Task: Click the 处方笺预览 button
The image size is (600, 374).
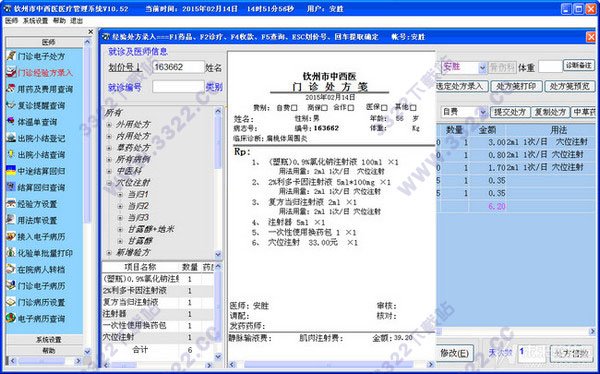Action: (x=570, y=87)
